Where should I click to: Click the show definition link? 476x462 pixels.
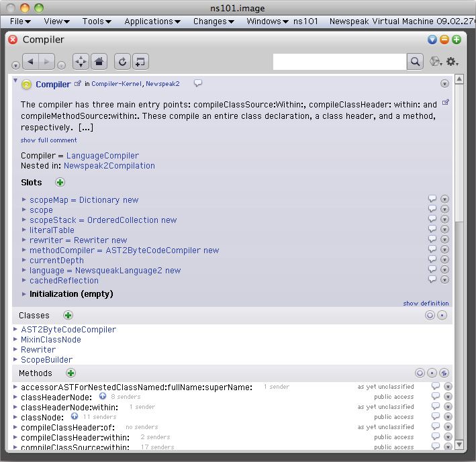pyautogui.click(x=426, y=304)
